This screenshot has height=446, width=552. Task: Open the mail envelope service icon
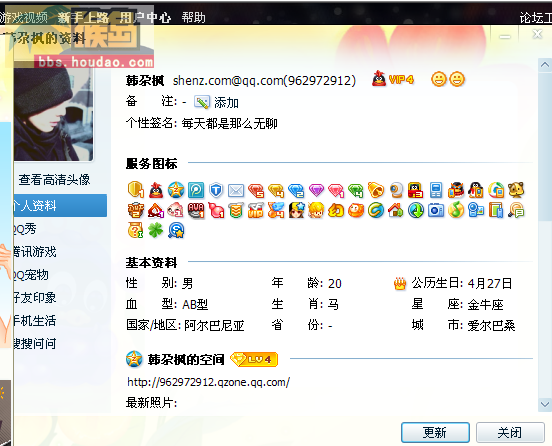(x=236, y=190)
